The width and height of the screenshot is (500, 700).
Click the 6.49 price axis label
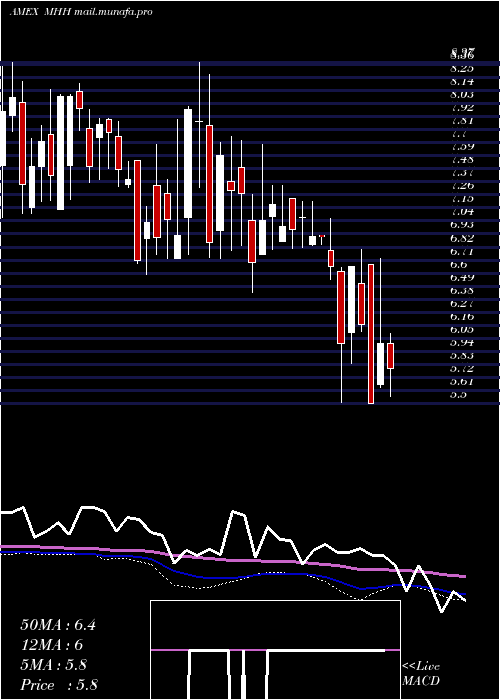click(462, 277)
